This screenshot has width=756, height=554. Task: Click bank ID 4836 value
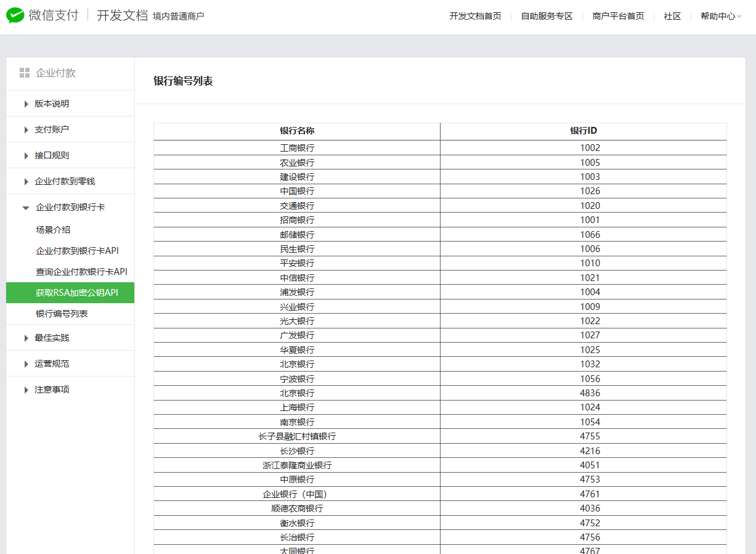[590, 393]
